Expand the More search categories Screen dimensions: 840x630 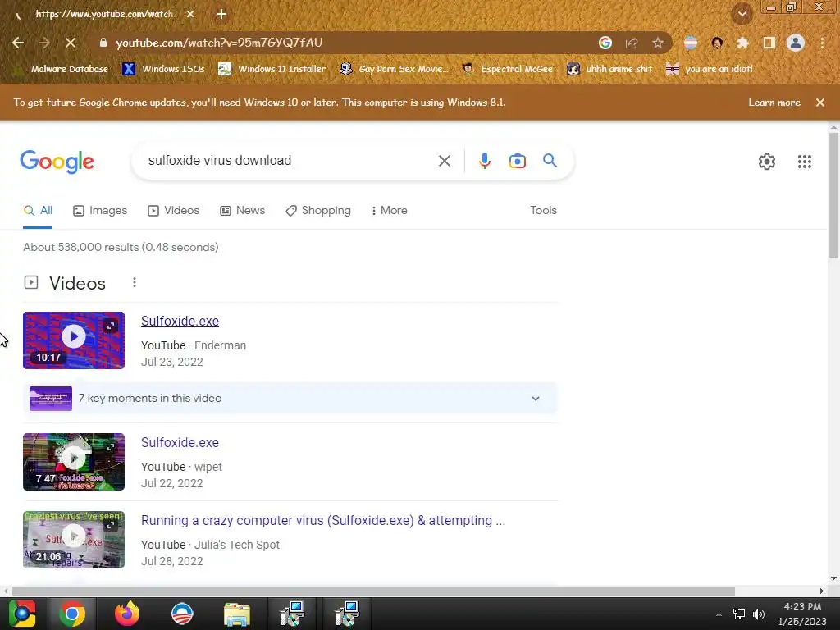pyautogui.click(x=390, y=211)
